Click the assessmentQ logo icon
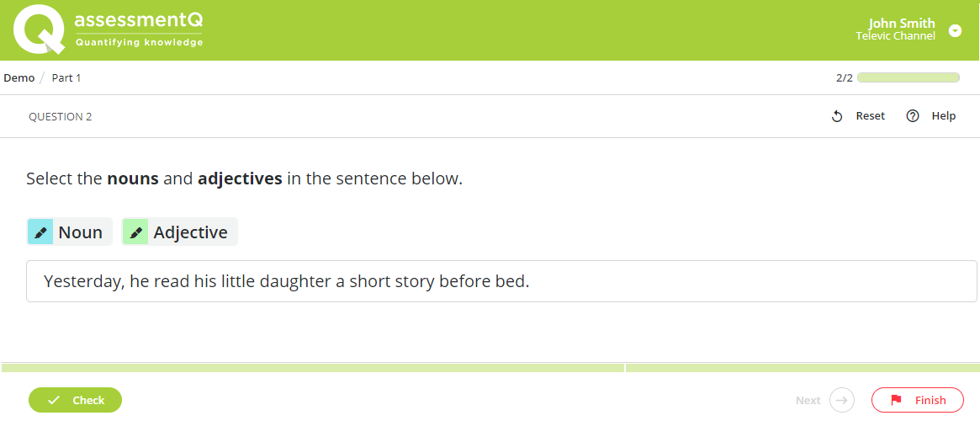 click(40, 29)
